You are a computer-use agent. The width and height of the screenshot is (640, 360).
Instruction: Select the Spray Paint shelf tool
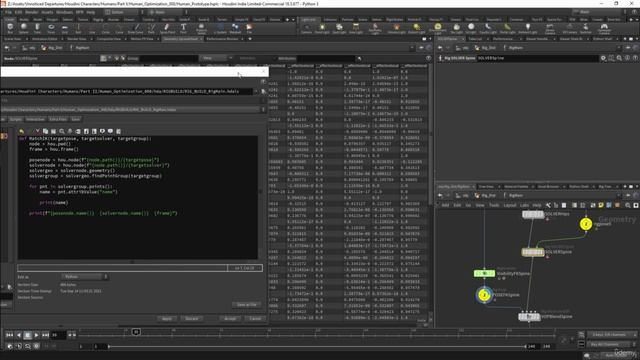pyautogui.click(x=167, y=28)
